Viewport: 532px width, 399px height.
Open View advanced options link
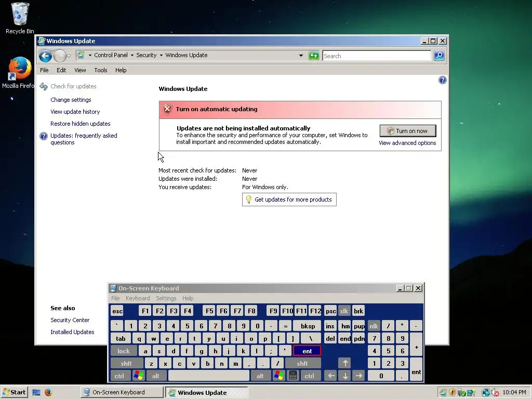pyautogui.click(x=407, y=143)
